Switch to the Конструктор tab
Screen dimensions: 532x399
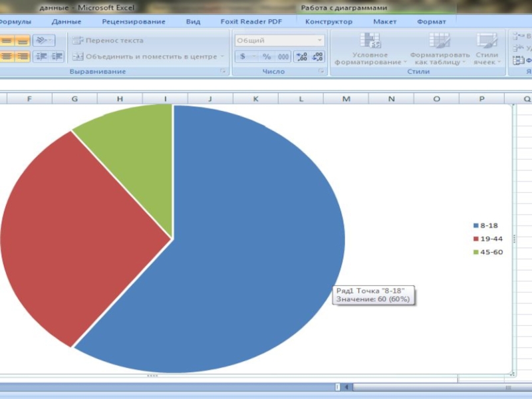coord(329,22)
